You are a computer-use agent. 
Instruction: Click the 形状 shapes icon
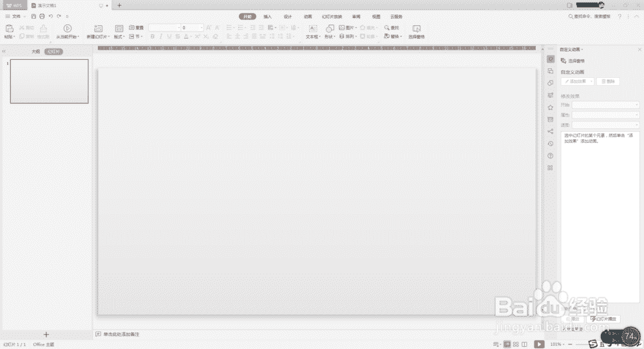click(330, 28)
